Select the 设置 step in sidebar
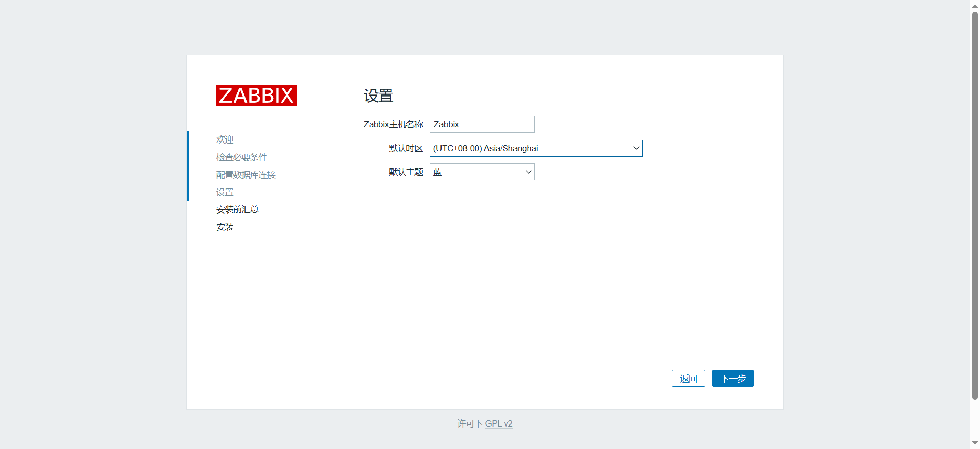The image size is (980, 449). 225,192
